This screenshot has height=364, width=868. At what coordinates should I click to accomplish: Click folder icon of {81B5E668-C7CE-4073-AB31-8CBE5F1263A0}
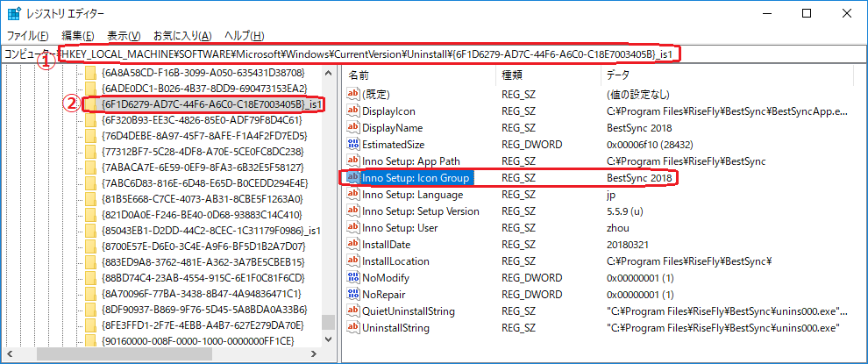click(x=91, y=198)
